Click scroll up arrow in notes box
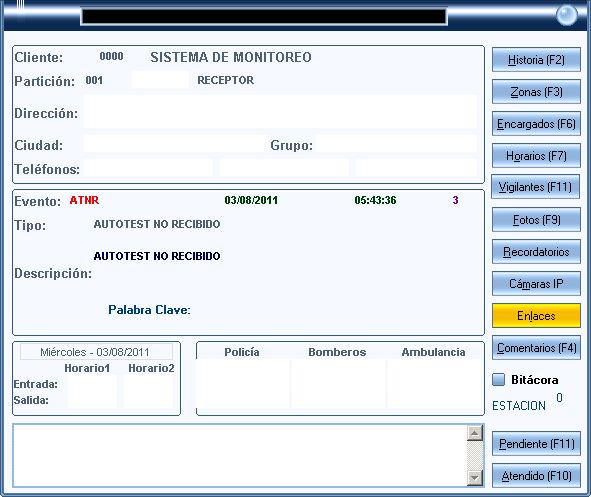 point(475,433)
